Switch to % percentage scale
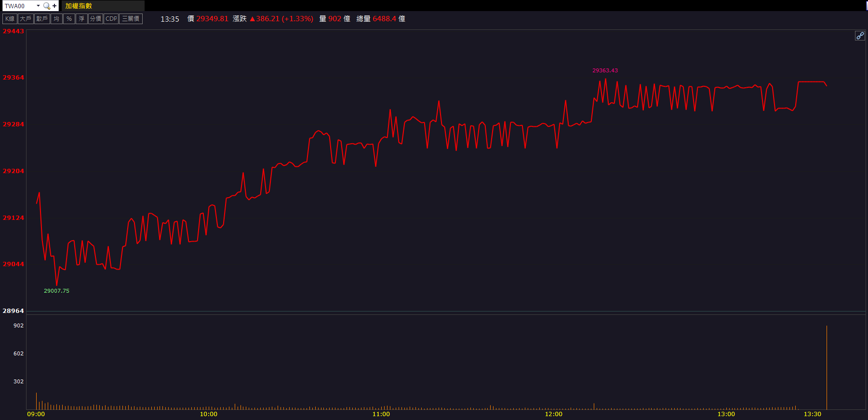This screenshot has width=868, height=420. tap(69, 19)
